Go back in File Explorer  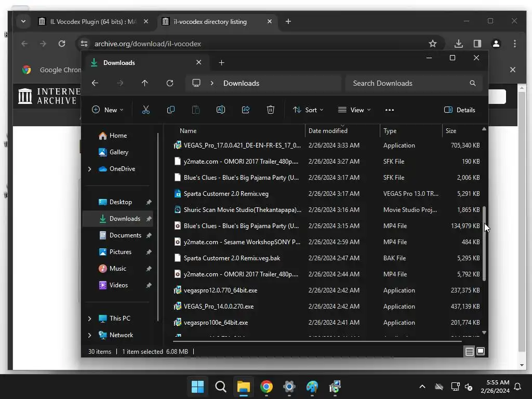tap(95, 83)
